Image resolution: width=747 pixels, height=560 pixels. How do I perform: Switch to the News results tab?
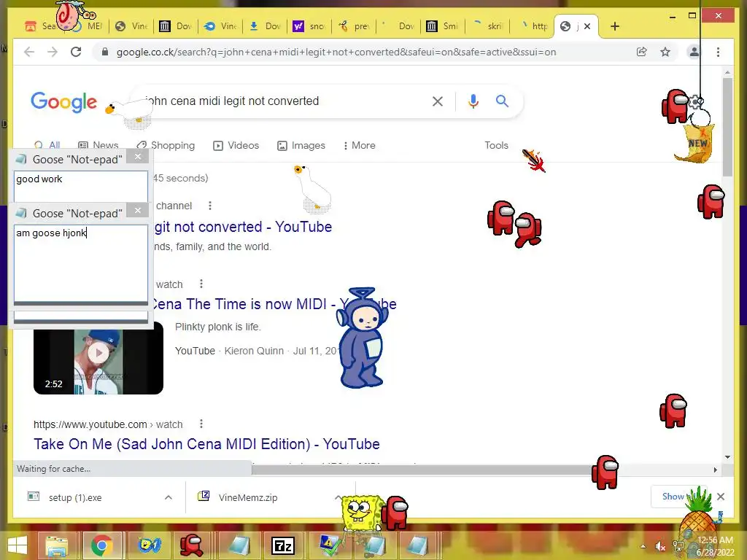click(x=98, y=145)
